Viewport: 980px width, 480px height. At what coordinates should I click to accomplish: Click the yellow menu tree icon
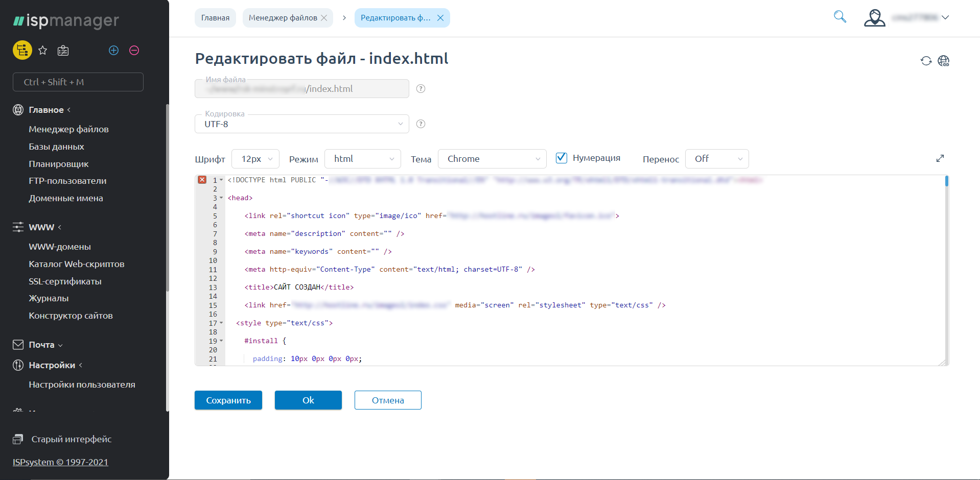(x=22, y=50)
